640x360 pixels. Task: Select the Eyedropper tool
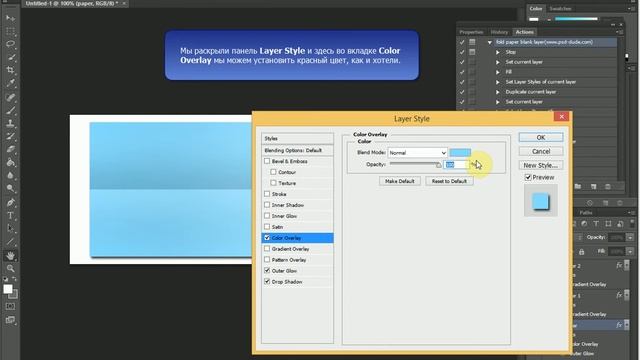point(10,83)
